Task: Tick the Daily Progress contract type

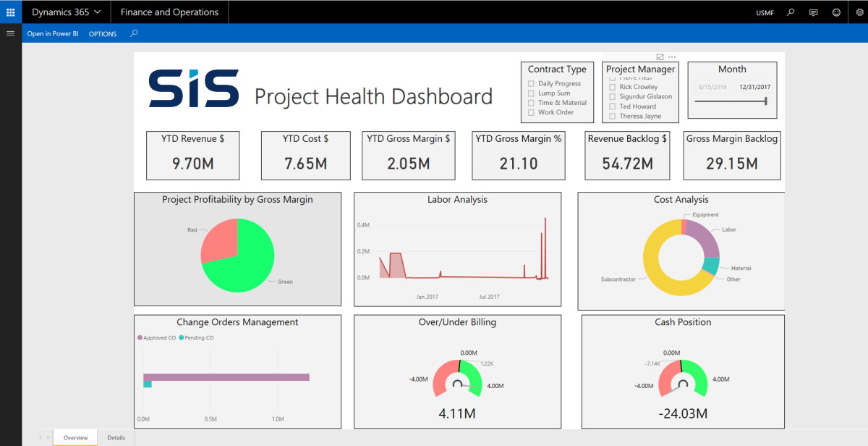Action: point(532,84)
